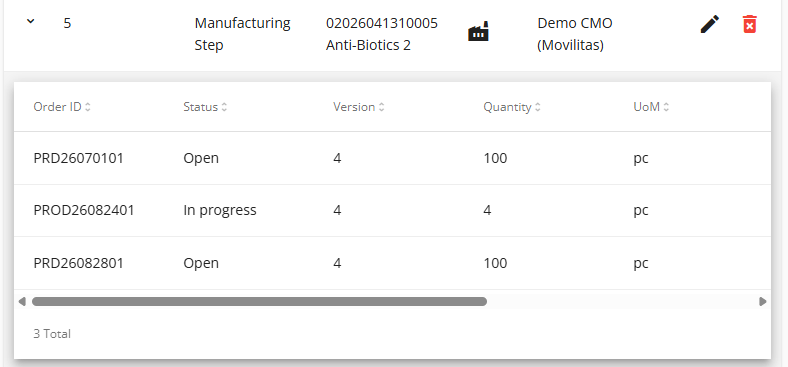Select the In progress status cell
Image resolution: width=788 pixels, height=367 pixels.
click(220, 210)
